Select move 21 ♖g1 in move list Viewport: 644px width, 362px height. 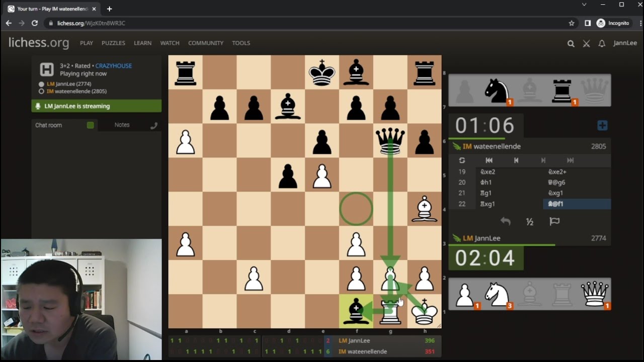509,193
